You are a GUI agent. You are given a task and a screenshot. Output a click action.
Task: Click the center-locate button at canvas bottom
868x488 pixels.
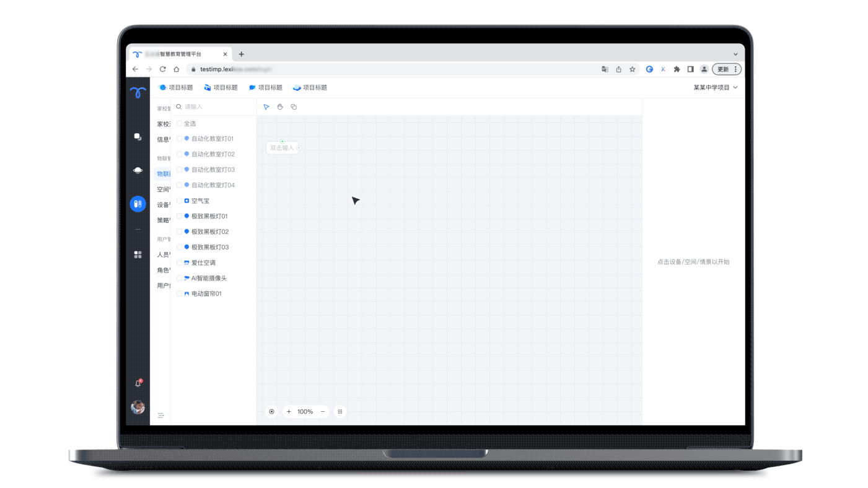[x=271, y=411]
